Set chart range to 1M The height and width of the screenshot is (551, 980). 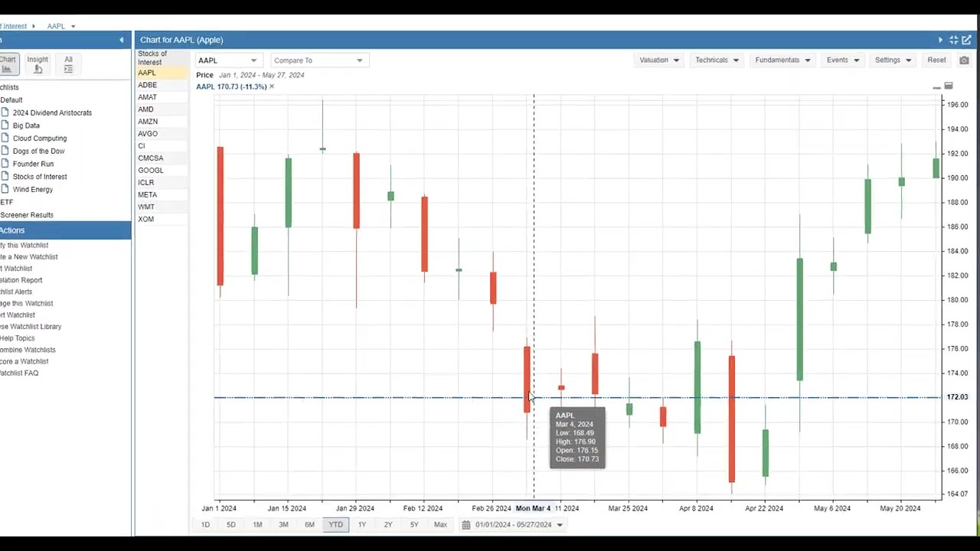257,525
